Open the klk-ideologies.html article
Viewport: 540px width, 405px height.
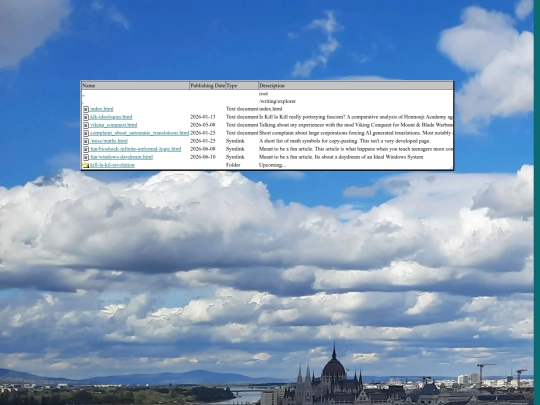click(111, 117)
